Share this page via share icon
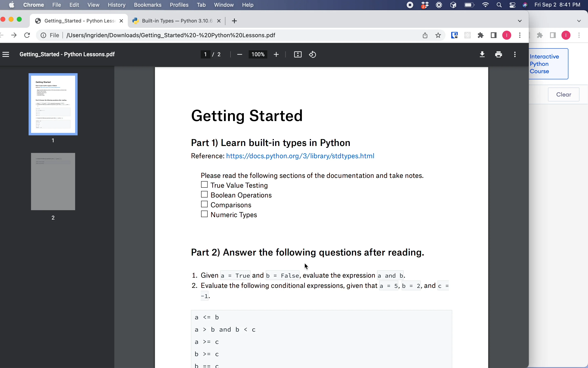The width and height of the screenshot is (588, 368). point(425,35)
